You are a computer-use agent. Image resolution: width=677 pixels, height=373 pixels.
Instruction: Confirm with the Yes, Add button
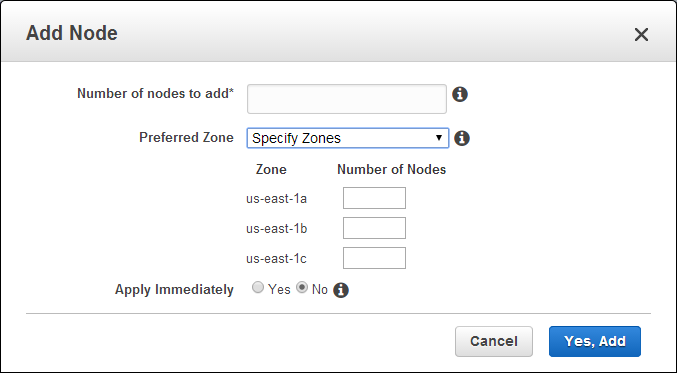coord(595,341)
